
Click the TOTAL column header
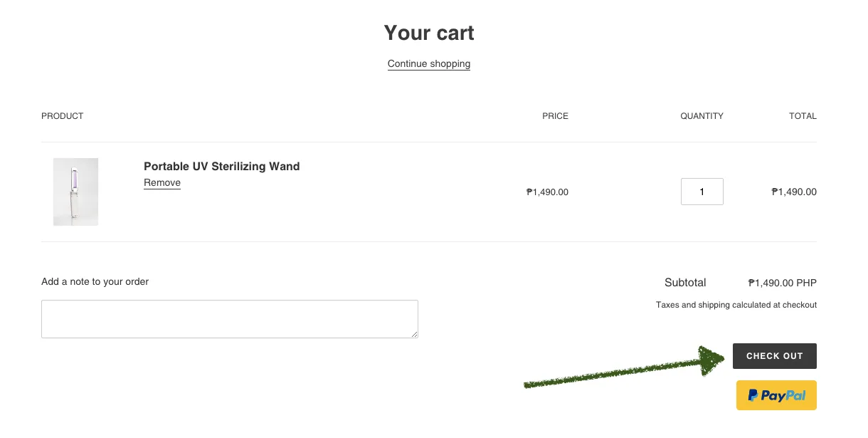click(x=803, y=116)
